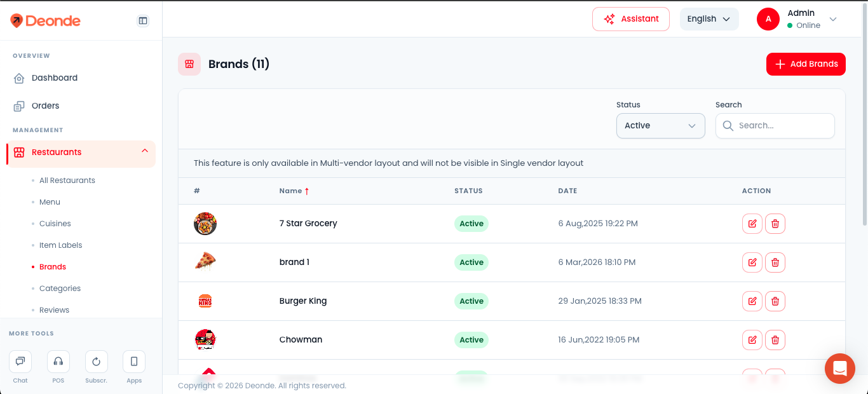The image size is (868, 394).
Task: Click the Subscr. refresh icon
Action: (97, 362)
